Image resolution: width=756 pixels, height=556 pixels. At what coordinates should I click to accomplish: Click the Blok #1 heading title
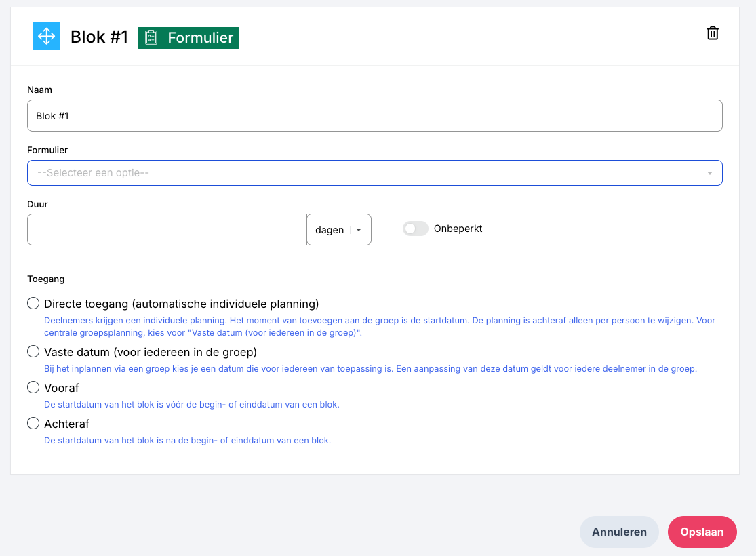[x=99, y=37]
